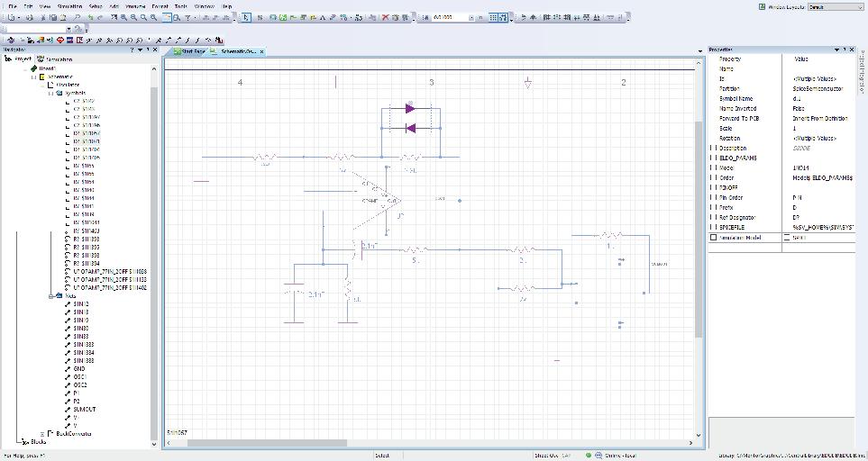This screenshot has height=461, width=868.
Task: Click the Paste clipboard icon
Action: pyautogui.click(x=64, y=17)
